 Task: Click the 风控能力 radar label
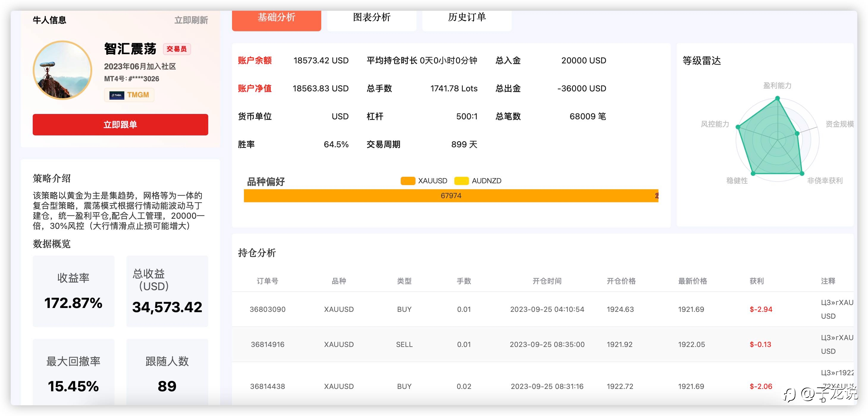(715, 124)
